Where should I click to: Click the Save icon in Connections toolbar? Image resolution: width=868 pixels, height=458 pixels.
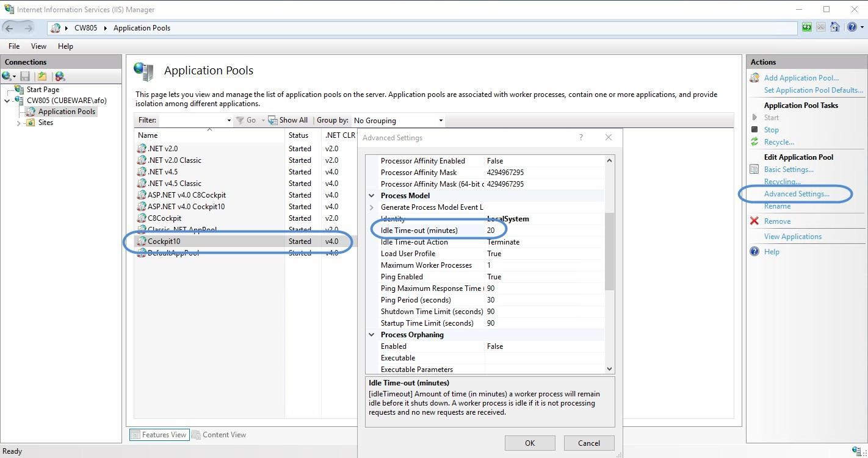click(x=25, y=76)
